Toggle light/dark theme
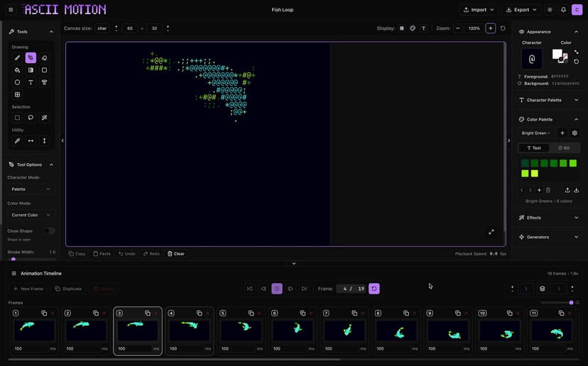 point(550,10)
